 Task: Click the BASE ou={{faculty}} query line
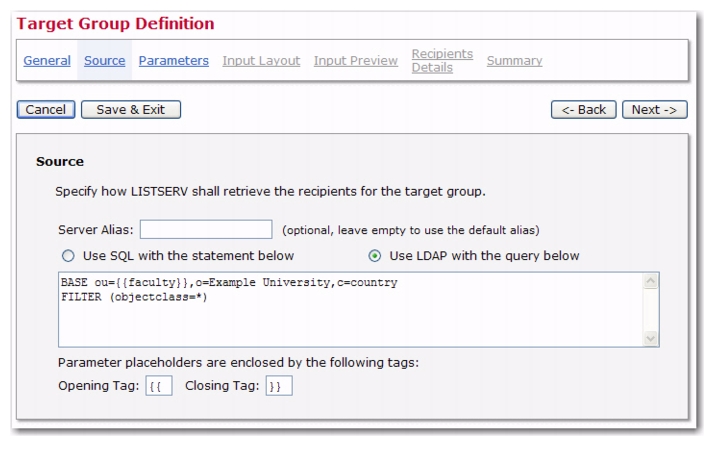pyautogui.click(x=229, y=283)
